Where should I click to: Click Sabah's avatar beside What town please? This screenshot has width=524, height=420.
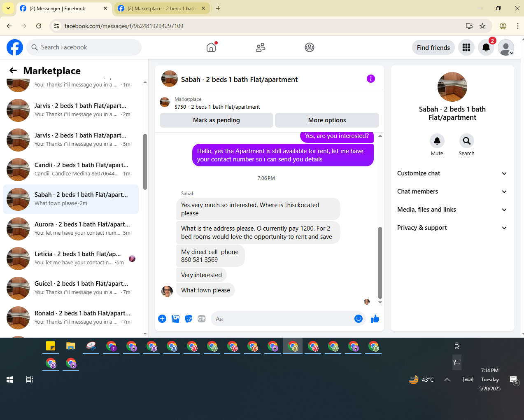[x=167, y=291]
